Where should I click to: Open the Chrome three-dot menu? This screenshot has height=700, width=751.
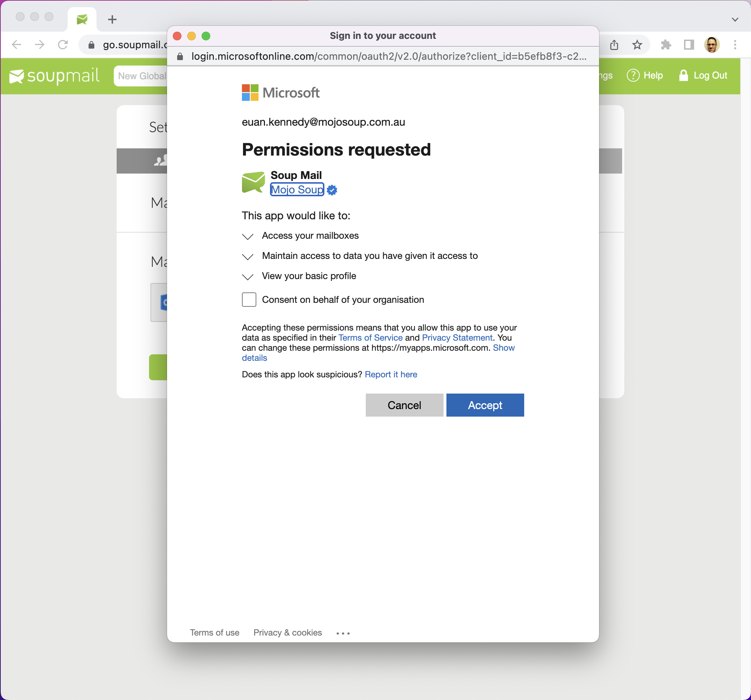[x=735, y=45]
